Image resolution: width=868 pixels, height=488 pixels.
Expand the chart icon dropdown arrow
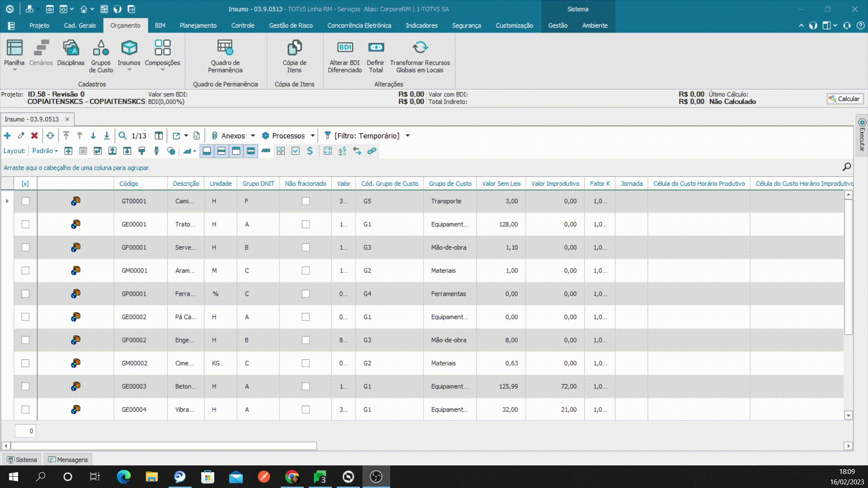click(x=195, y=151)
